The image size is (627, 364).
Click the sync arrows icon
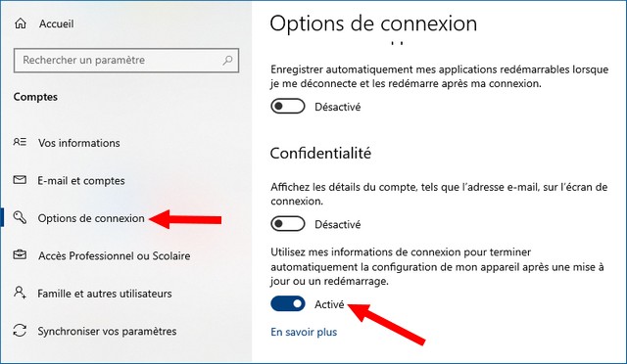(x=20, y=331)
